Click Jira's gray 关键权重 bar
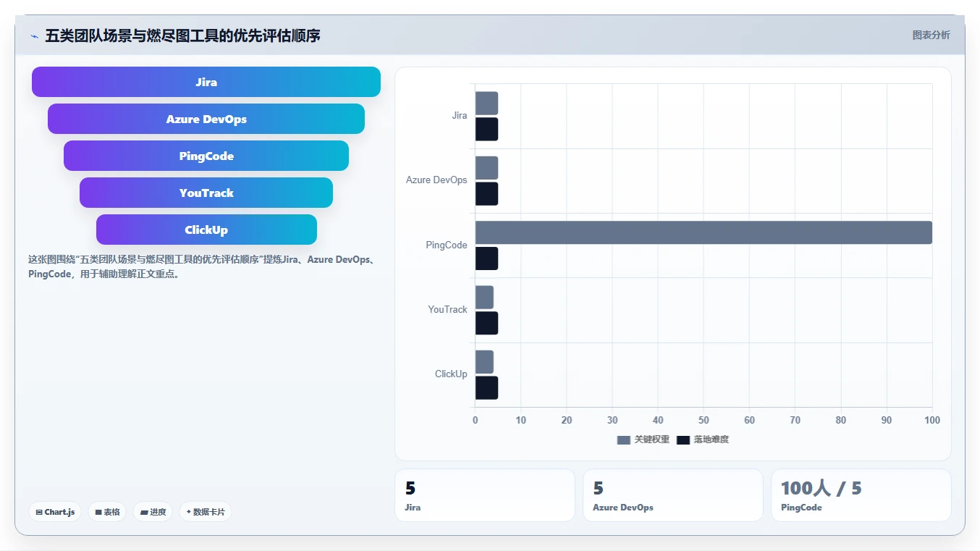The height and width of the screenshot is (551, 980). pyautogui.click(x=486, y=103)
